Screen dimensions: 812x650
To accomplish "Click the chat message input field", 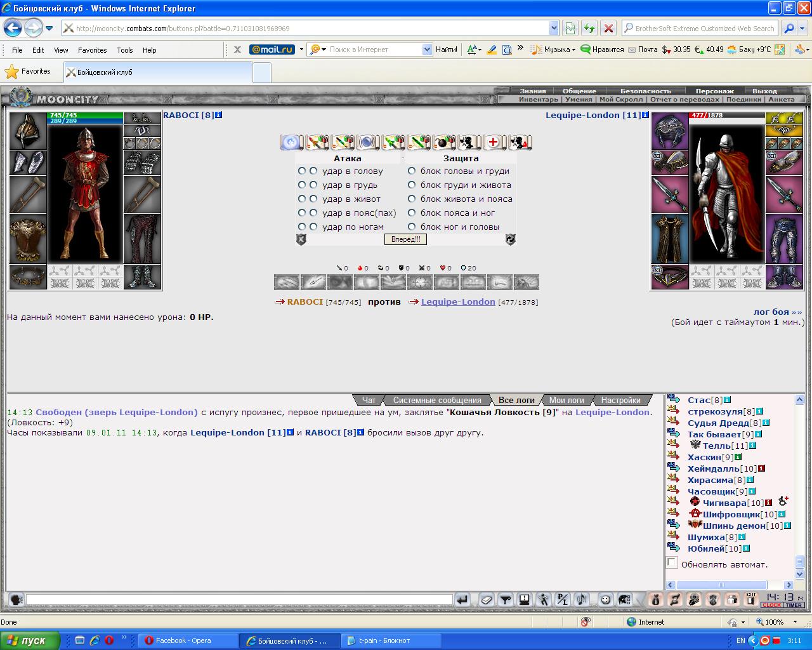I will 239,599.
